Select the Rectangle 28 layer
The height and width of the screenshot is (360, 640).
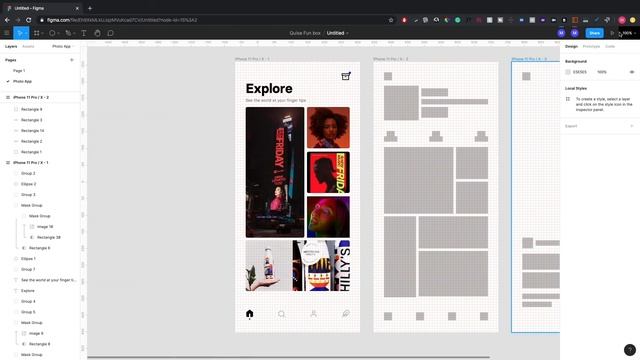pyautogui.click(x=49, y=237)
